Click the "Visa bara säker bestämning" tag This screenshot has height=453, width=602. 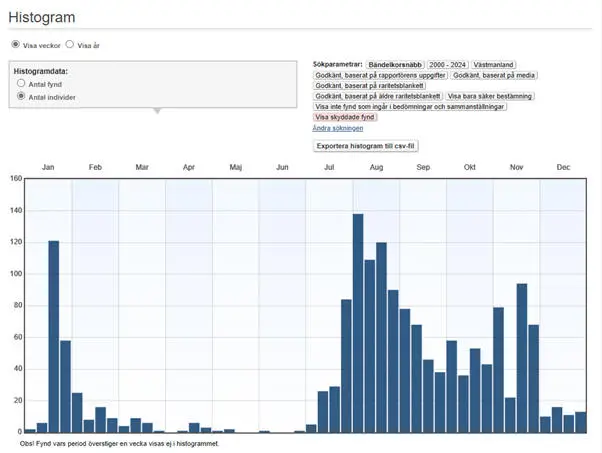pyautogui.click(x=490, y=96)
